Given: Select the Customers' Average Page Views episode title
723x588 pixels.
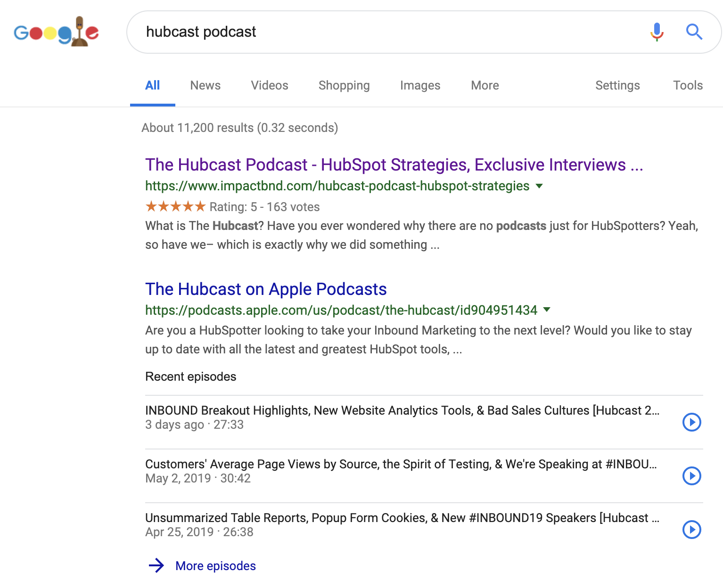Looking at the screenshot, I should point(401,464).
